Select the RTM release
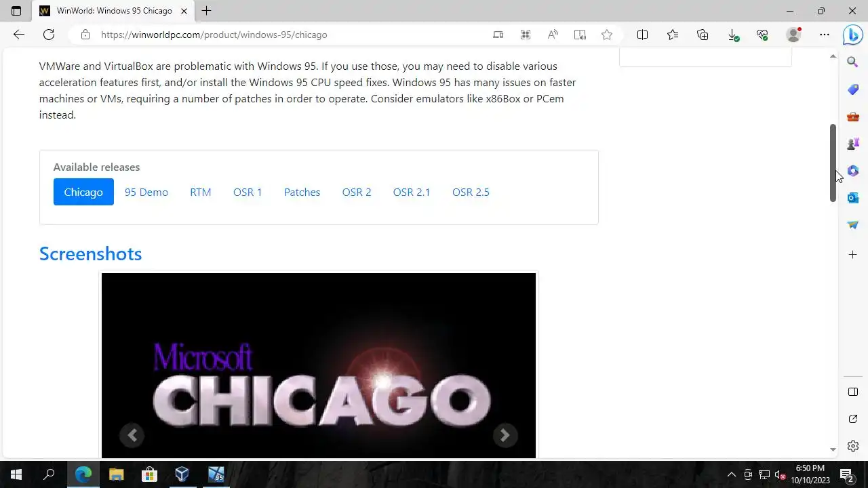 (201, 192)
